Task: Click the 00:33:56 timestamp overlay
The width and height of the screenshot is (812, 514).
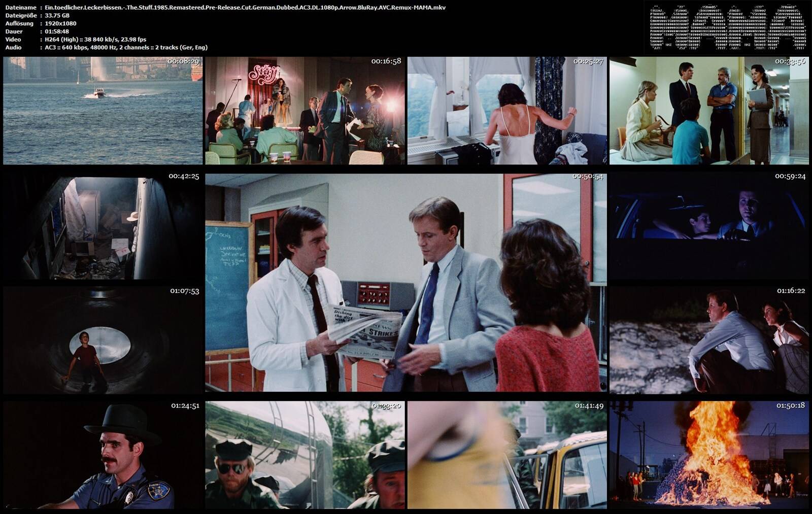Action: (x=790, y=61)
